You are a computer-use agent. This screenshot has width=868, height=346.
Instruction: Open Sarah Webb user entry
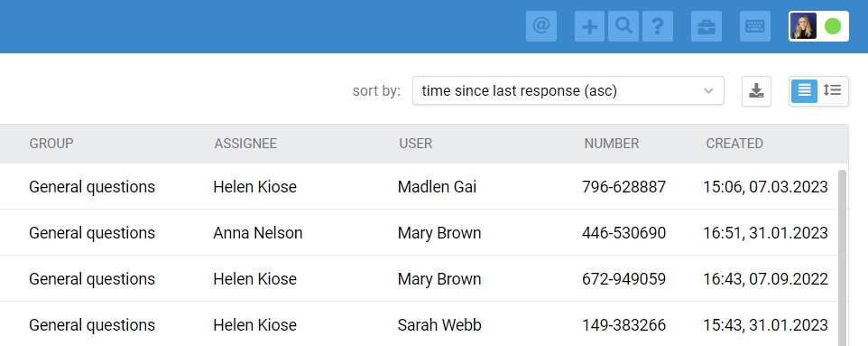439,325
